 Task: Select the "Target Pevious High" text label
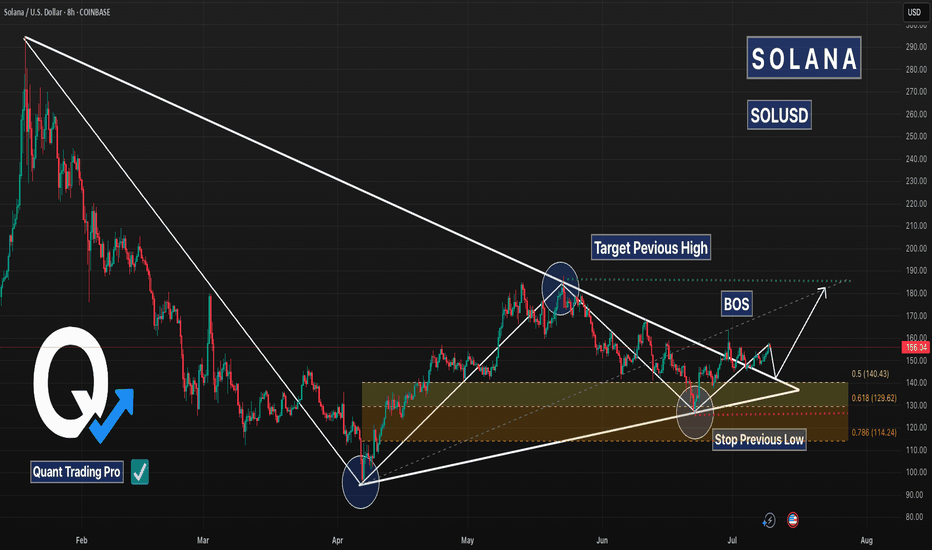click(x=651, y=247)
